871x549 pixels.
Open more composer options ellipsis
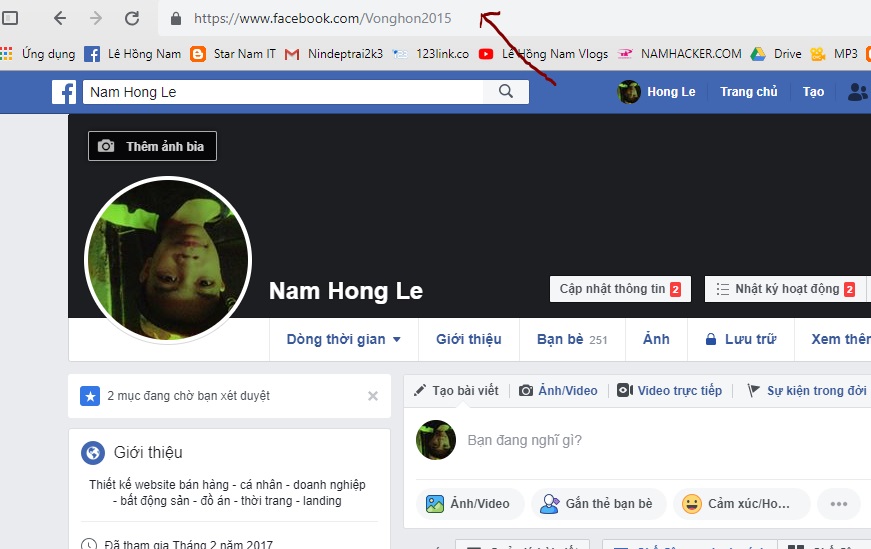point(839,504)
